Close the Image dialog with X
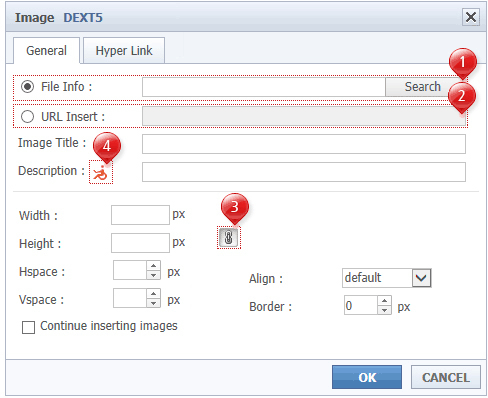Viewport: 488px width, 398px height. 471,17
